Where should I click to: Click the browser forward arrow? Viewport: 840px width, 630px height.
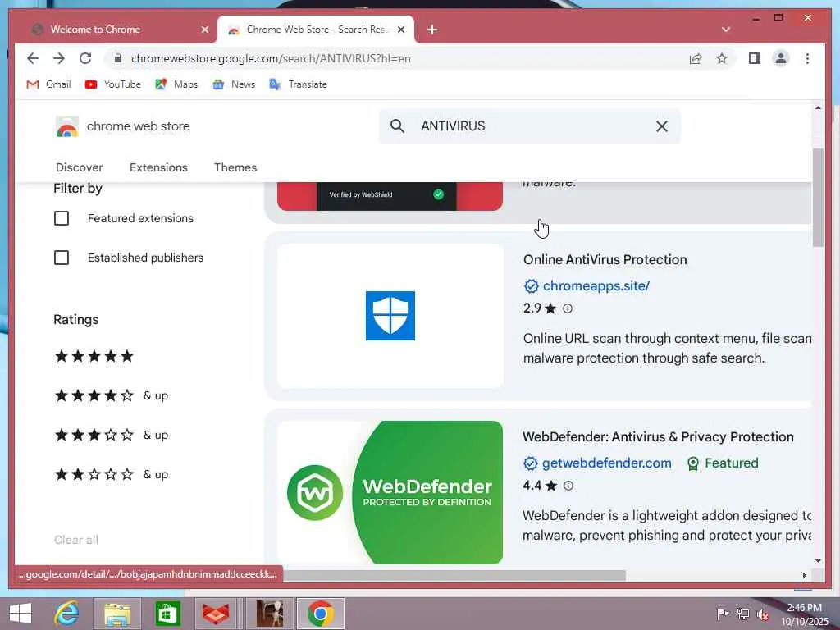pyautogui.click(x=59, y=58)
